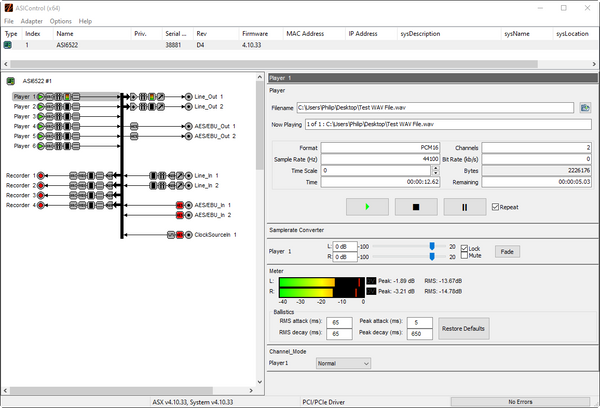Open the Adapter menu
Image resolution: width=600 pixels, height=408 pixels.
click(x=31, y=21)
